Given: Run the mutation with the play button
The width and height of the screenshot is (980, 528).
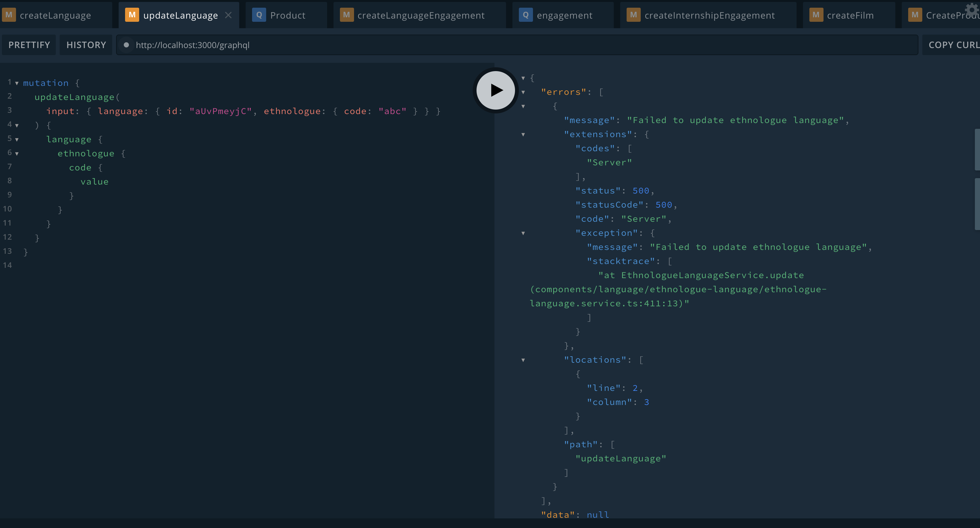Looking at the screenshot, I should pos(495,90).
